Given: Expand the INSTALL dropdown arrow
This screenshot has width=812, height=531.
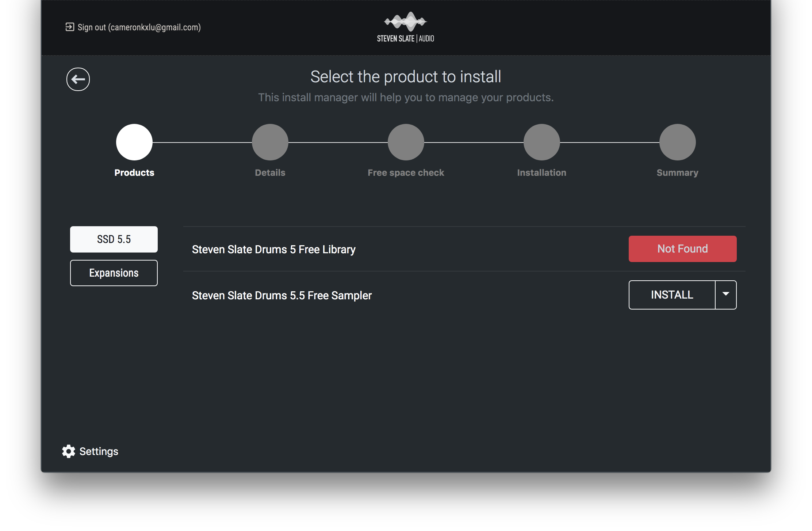Looking at the screenshot, I should click(726, 295).
